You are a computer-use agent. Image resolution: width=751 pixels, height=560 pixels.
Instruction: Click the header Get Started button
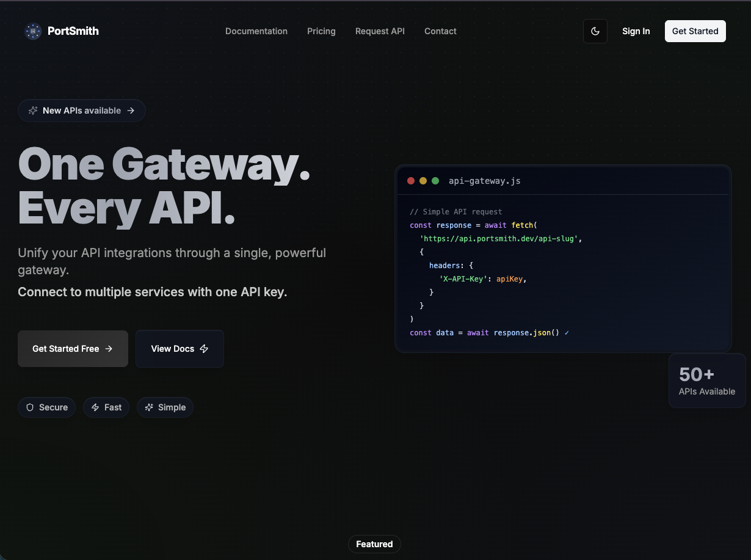coord(695,31)
